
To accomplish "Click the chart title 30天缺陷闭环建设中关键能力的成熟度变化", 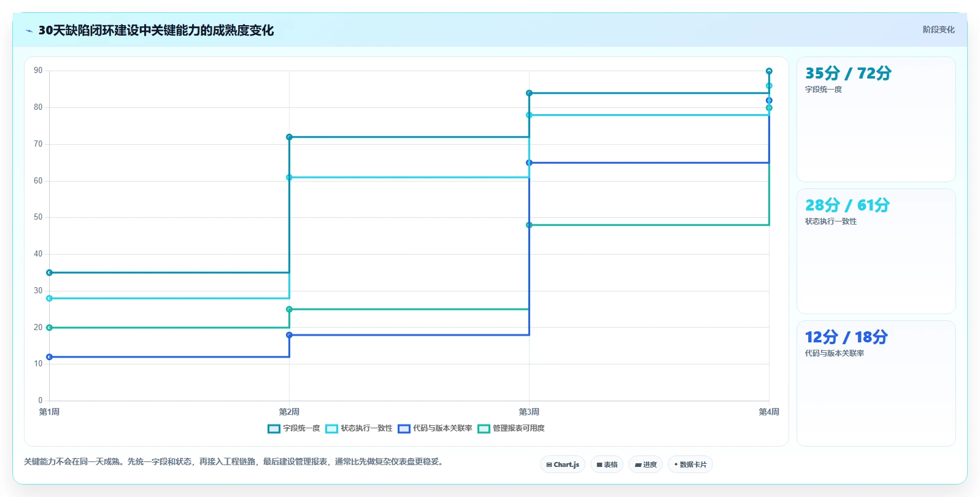I will coord(156,30).
